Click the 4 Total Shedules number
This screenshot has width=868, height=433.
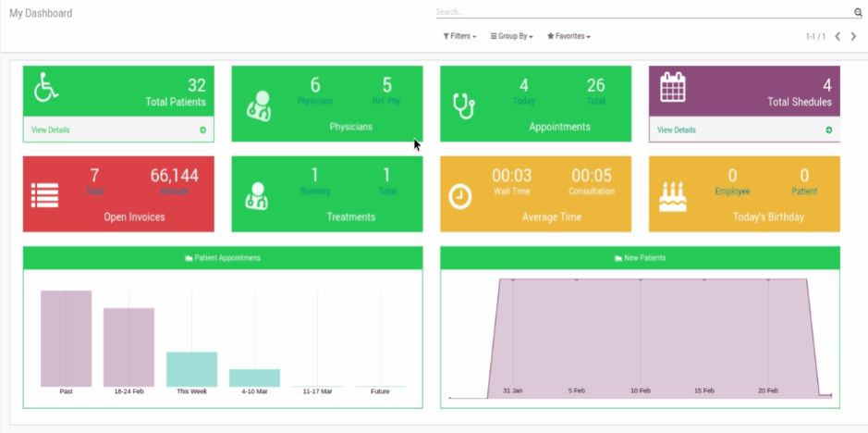pyautogui.click(x=827, y=85)
